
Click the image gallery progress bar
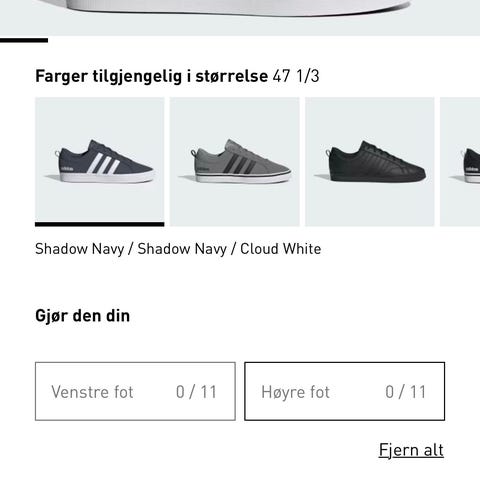pyautogui.click(x=24, y=40)
